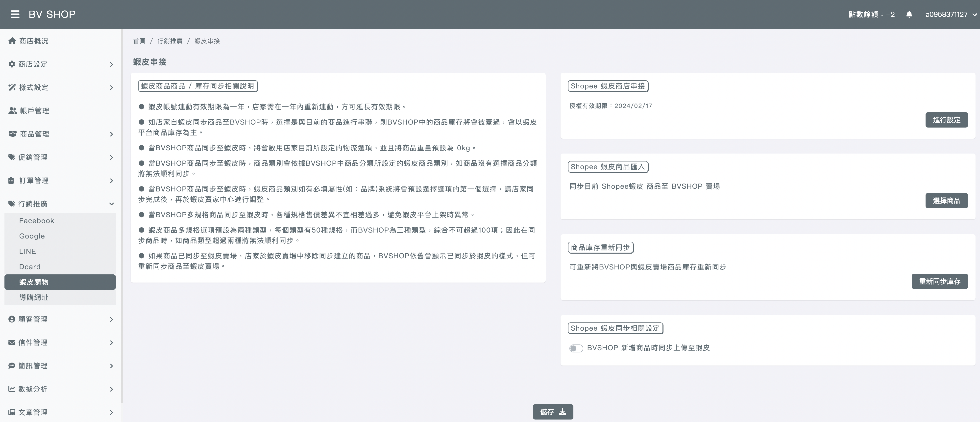Click the SMS bubble icon beside 簡訊管理
Image resolution: width=980 pixels, height=422 pixels.
click(x=12, y=366)
